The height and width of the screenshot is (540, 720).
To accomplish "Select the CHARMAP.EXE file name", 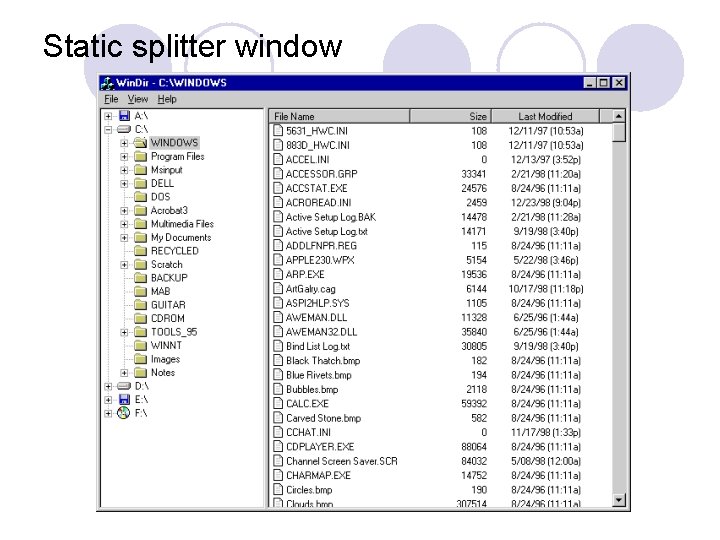I will (318, 476).
